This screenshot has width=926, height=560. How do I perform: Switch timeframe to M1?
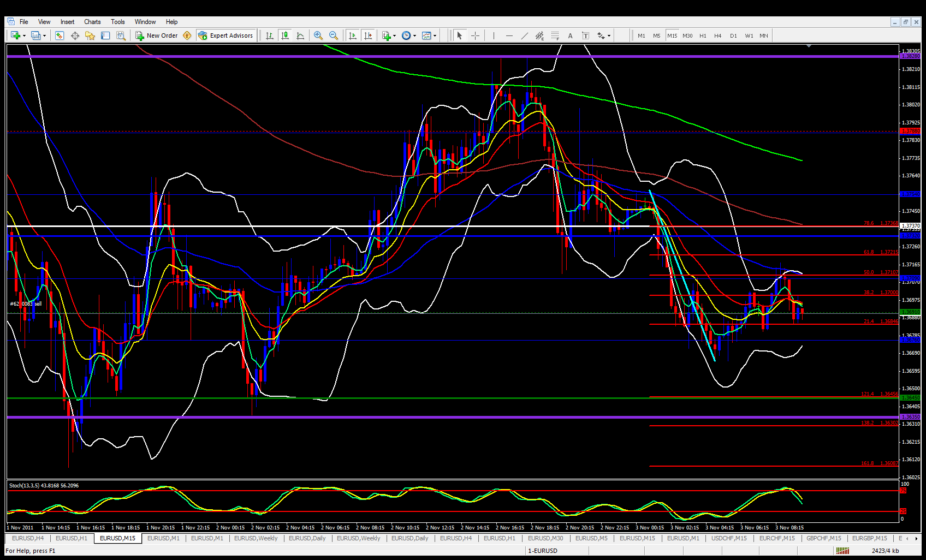pyautogui.click(x=642, y=36)
